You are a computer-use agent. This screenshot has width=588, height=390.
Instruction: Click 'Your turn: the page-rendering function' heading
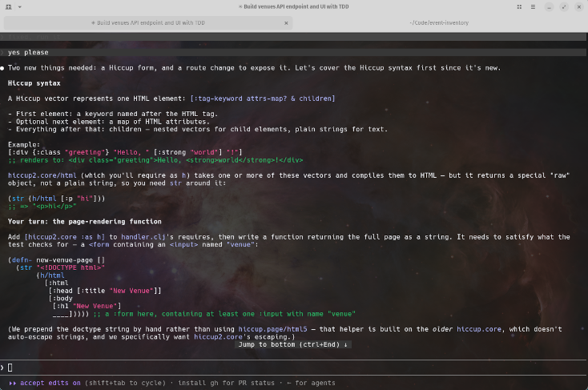point(85,222)
